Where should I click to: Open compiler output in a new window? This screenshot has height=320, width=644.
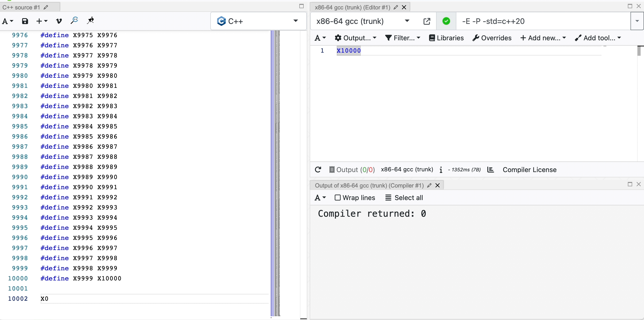(x=427, y=21)
